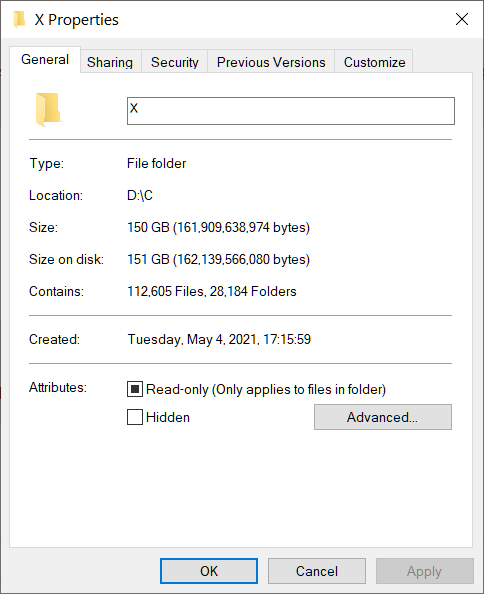Toggle the Read-only attribute checkbox

coord(135,389)
